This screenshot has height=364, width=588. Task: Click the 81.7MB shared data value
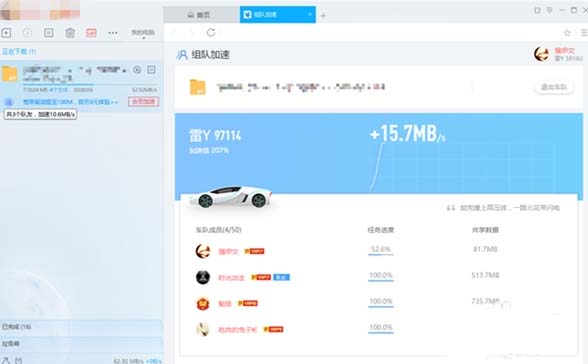[485, 249]
